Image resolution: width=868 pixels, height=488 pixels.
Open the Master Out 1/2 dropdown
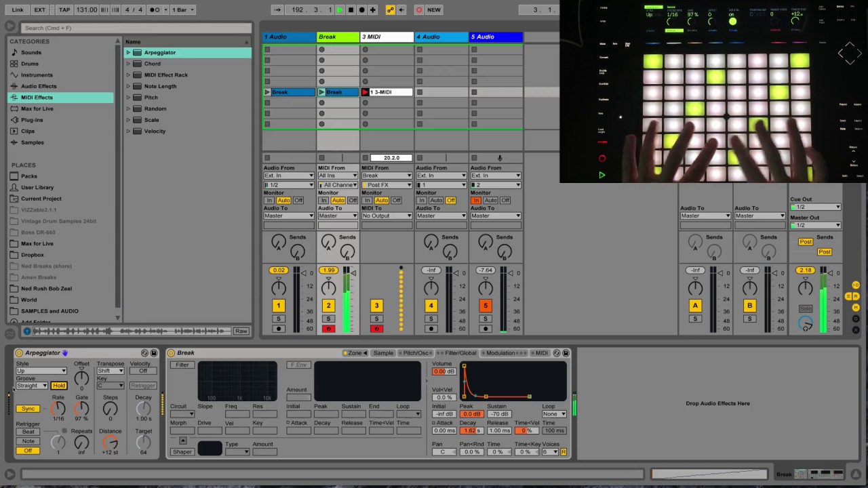pos(815,225)
